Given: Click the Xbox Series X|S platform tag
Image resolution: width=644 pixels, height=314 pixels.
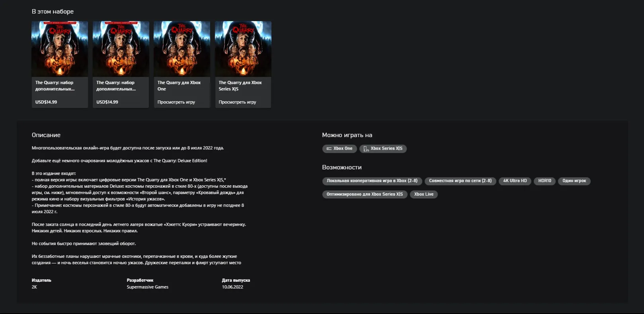Looking at the screenshot, I should click(x=383, y=149).
